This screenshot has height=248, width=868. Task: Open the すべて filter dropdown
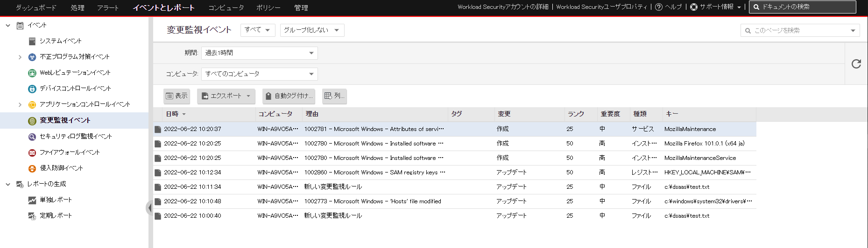pos(258,30)
